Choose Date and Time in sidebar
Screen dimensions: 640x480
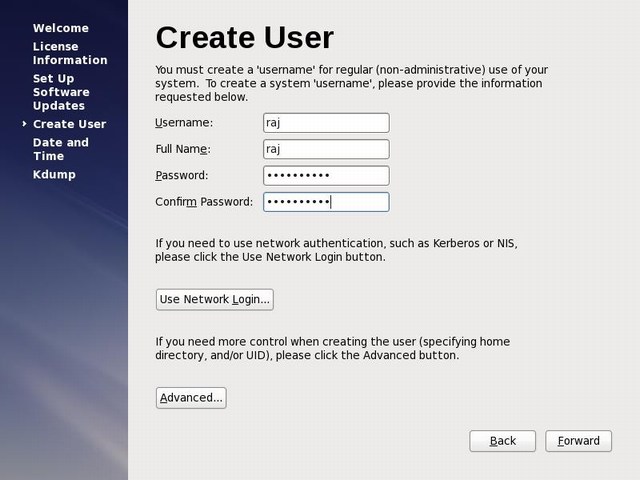click(x=61, y=149)
